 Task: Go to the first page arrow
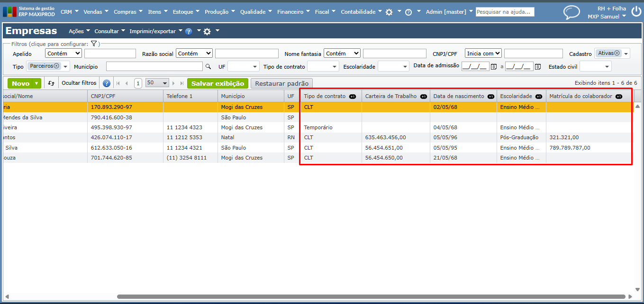(118, 83)
